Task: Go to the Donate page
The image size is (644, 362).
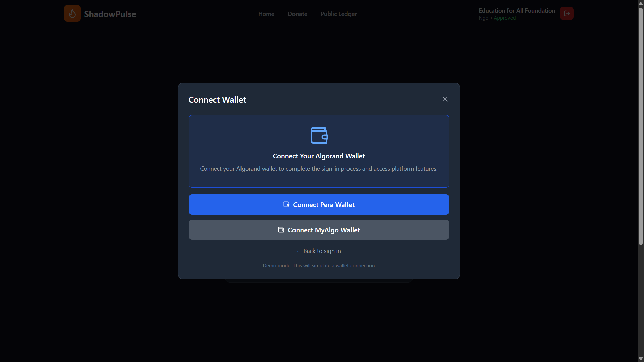Action: click(297, 14)
